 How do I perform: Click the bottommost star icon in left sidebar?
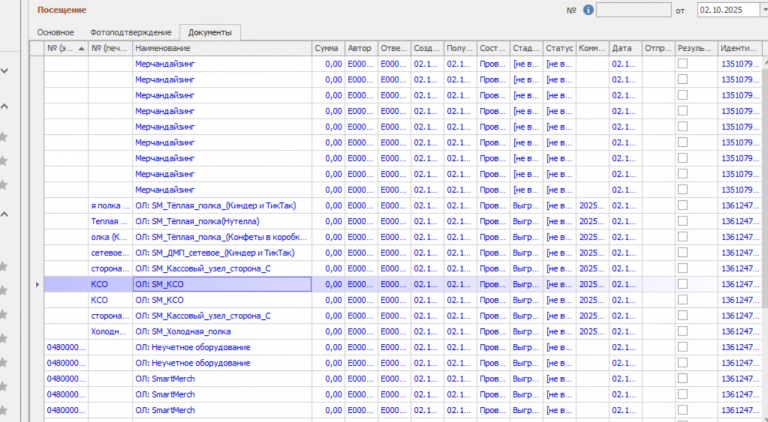point(3,410)
